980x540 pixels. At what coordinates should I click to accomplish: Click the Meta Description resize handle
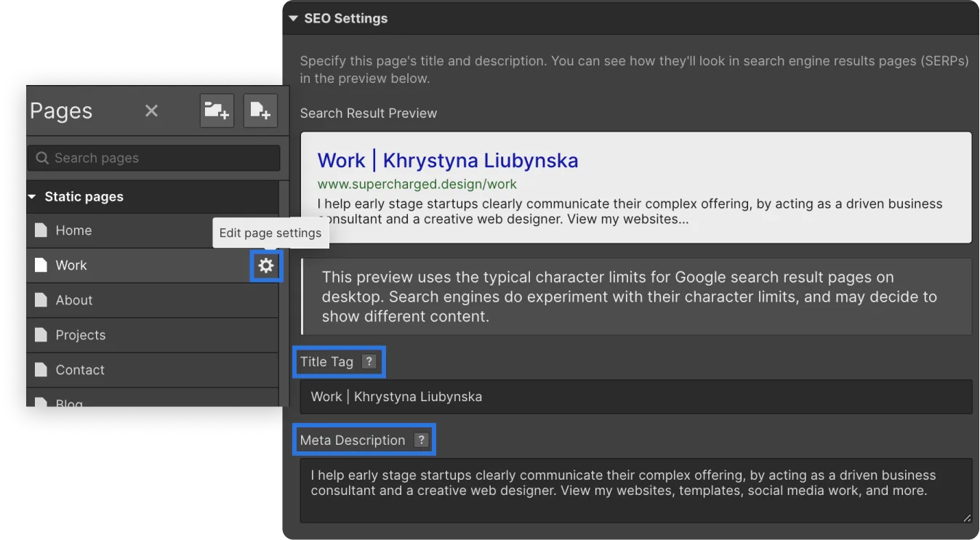click(967, 517)
